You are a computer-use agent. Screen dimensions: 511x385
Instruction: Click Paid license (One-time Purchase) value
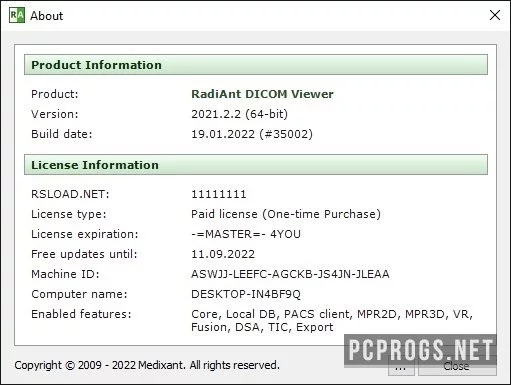[286, 214]
